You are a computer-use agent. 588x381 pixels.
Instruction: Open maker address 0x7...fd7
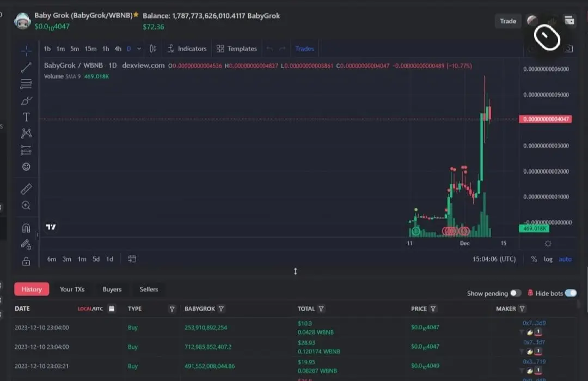(x=534, y=342)
